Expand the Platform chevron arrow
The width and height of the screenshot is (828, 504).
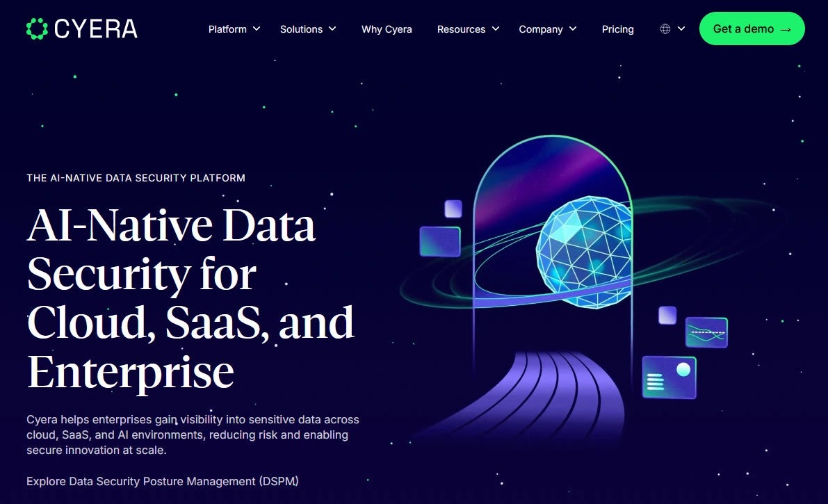(256, 29)
